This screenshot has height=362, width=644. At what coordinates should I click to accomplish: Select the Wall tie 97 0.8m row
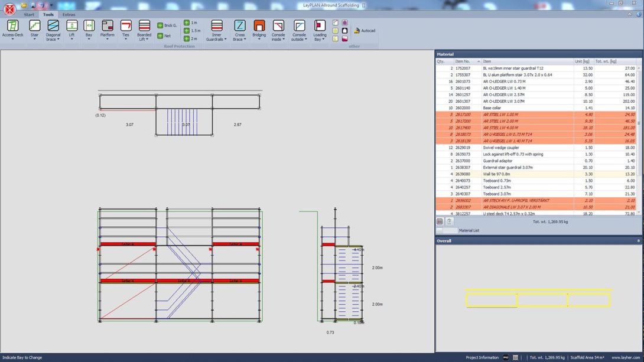(x=536, y=174)
